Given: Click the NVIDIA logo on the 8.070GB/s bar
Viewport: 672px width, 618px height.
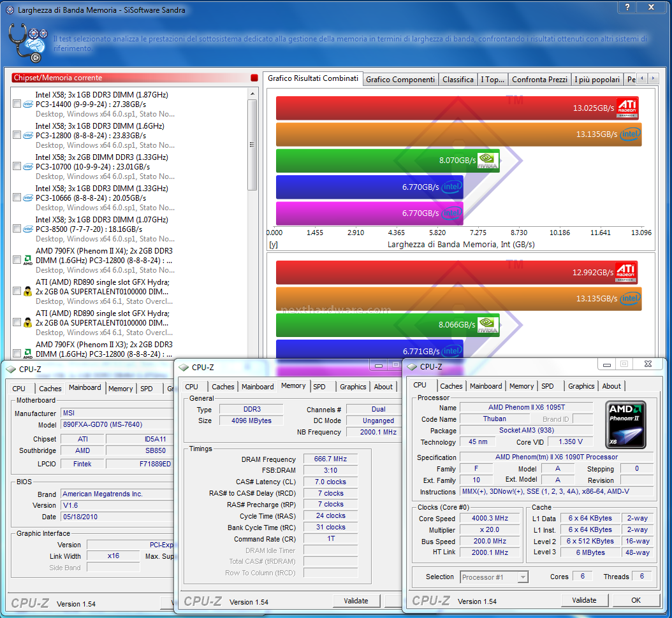Looking at the screenshot, I should 488,160.
